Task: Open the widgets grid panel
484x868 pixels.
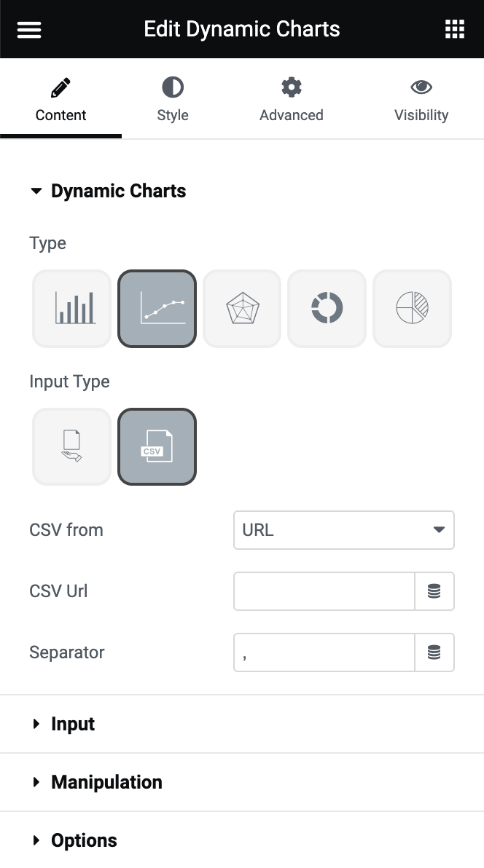Action: point(455,29)
